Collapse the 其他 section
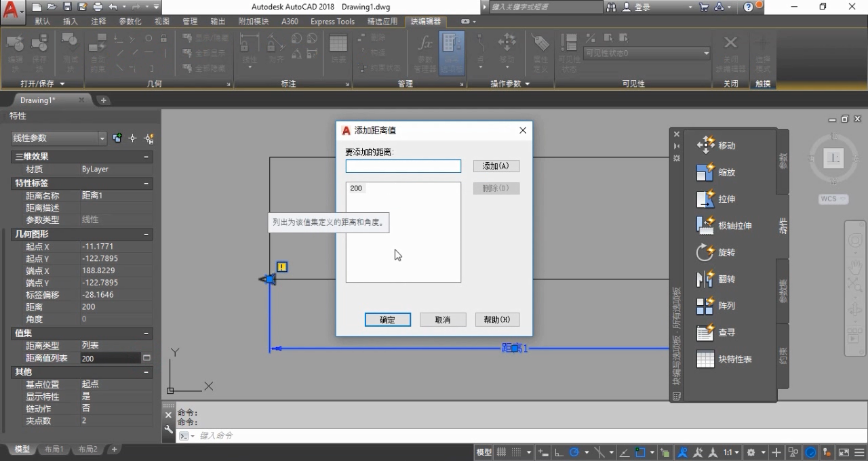 pos(146,372)
